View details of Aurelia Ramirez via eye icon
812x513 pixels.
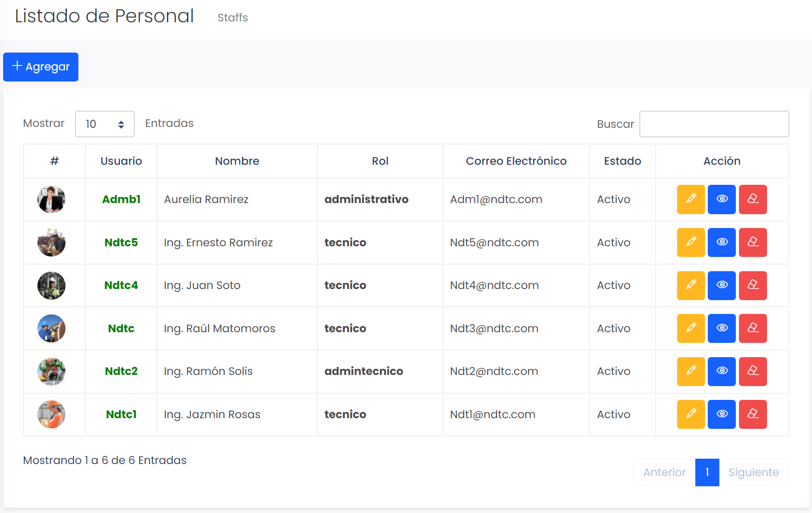[722, 199]
